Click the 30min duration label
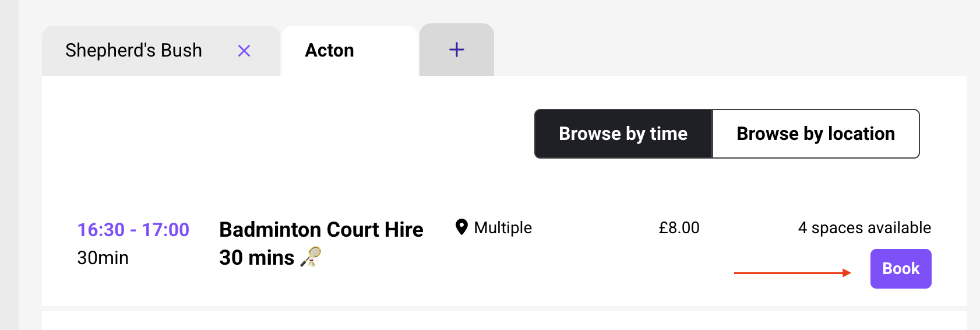Screen dimensions: 980x330 click(x=103, y=258)
